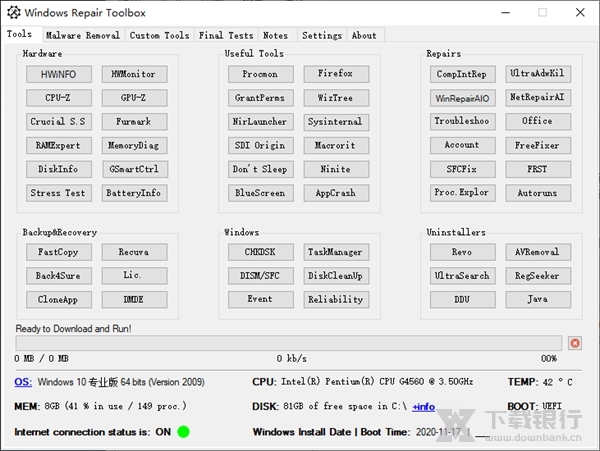Open the Notes tab

[x=276, y=35]
